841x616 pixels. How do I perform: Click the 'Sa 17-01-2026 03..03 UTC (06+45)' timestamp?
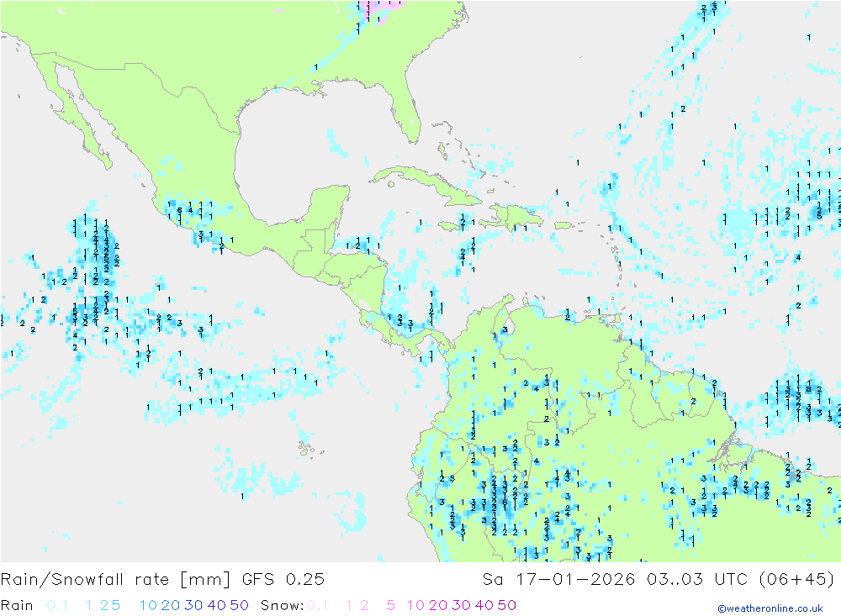659,580
